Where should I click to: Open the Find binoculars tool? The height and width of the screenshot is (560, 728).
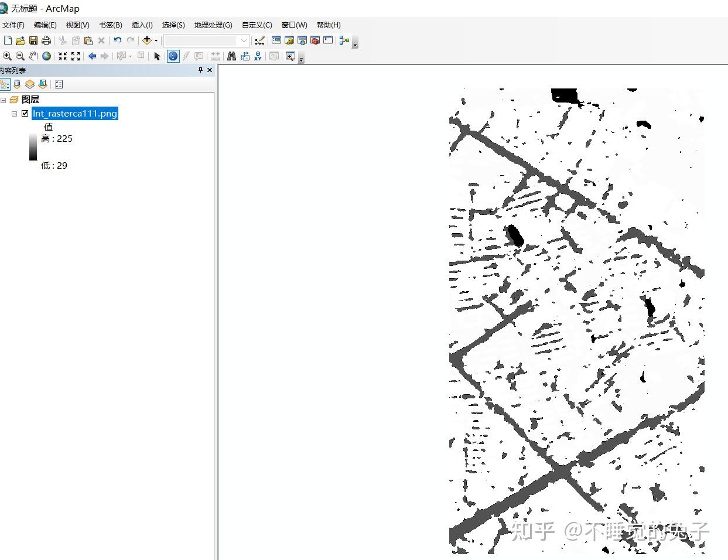231,56
